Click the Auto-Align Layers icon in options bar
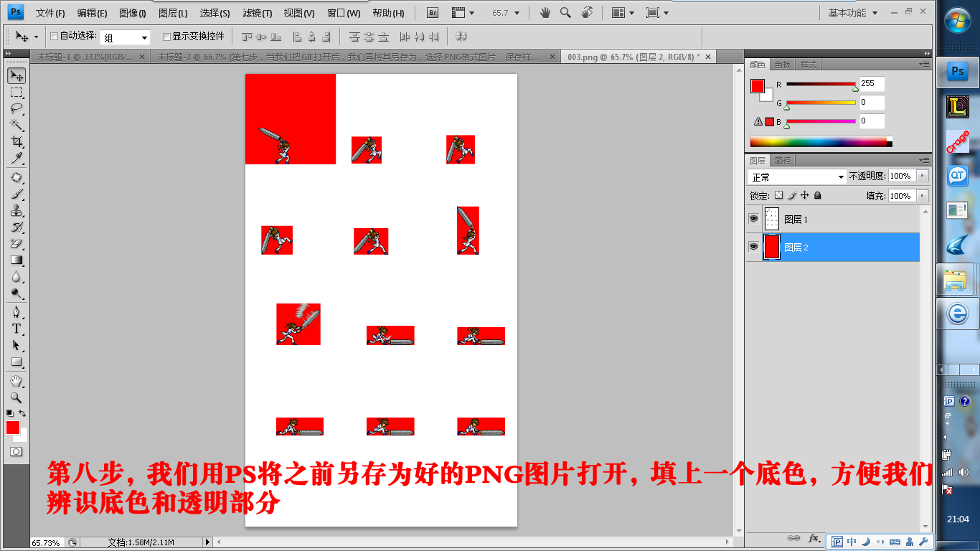 461,37
